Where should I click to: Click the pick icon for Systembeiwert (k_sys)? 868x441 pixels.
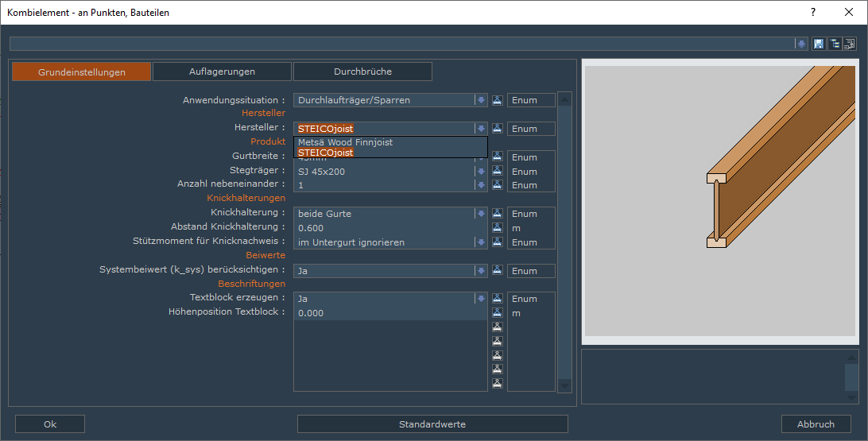(x=497, y=271)
